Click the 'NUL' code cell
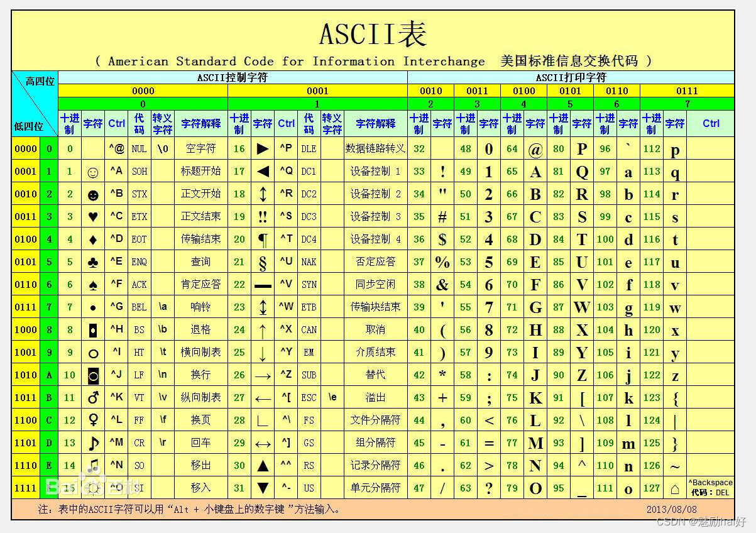 [x=139, y=149]
